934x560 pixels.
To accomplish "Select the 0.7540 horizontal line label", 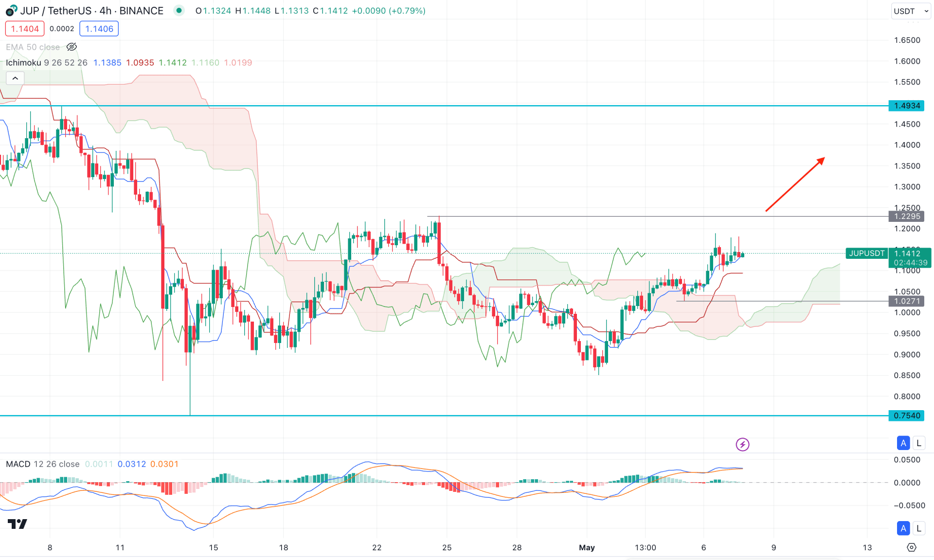I will 907,415.
